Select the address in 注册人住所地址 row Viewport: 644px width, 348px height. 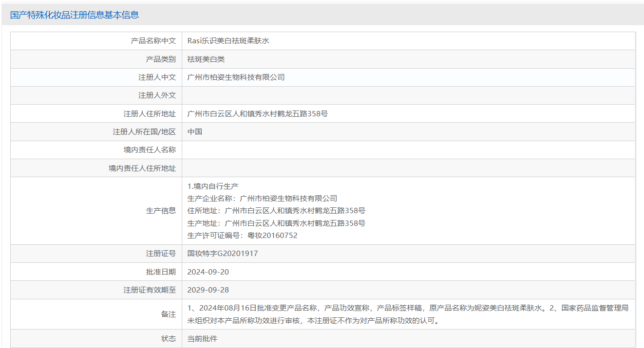258,114
